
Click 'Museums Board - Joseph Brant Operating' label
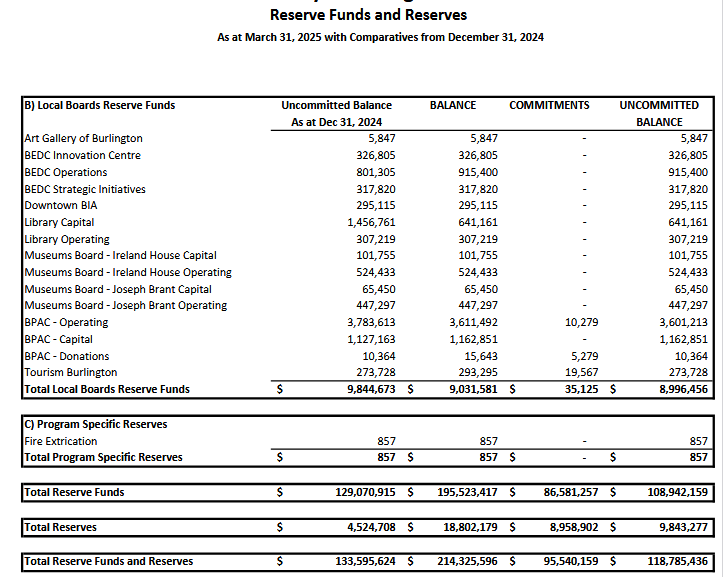(125, 305)
